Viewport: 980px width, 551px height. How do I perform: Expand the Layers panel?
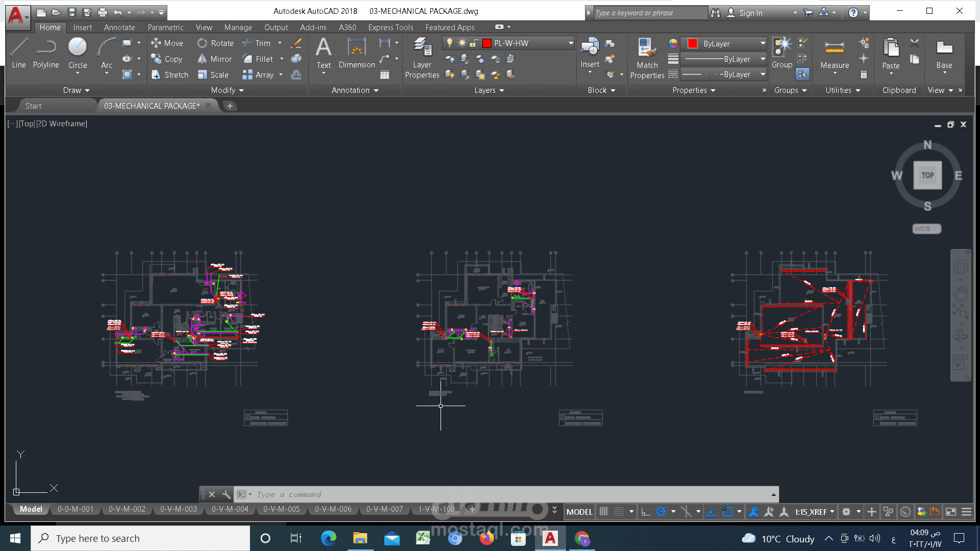(489, 90)
